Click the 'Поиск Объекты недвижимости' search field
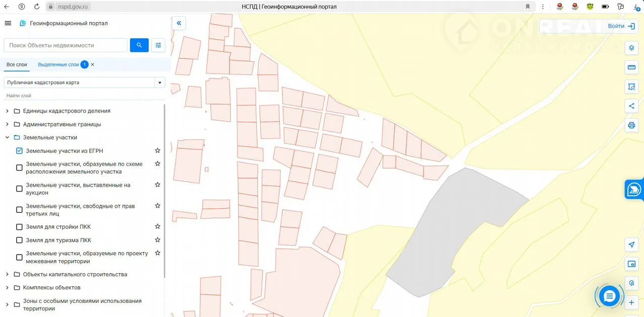The image size is (644, 317). tap(65, 45)
